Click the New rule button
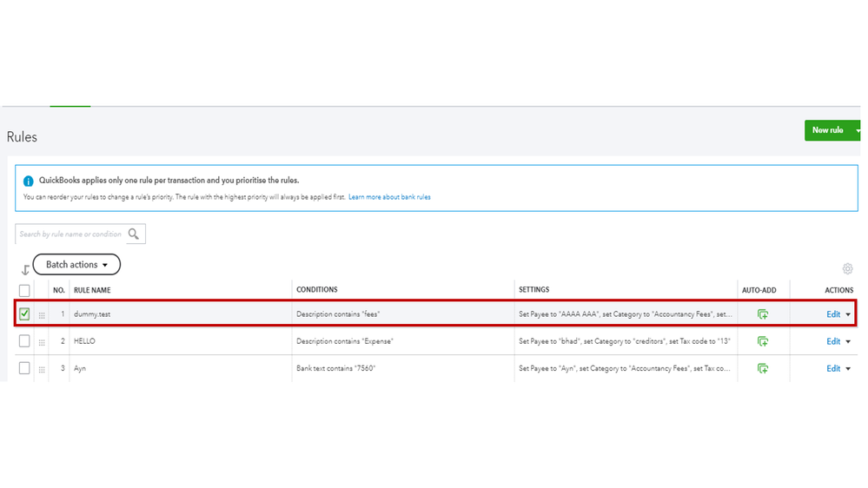Image resolution: width=868 pixels, height=488 pixels. (827, 130)
